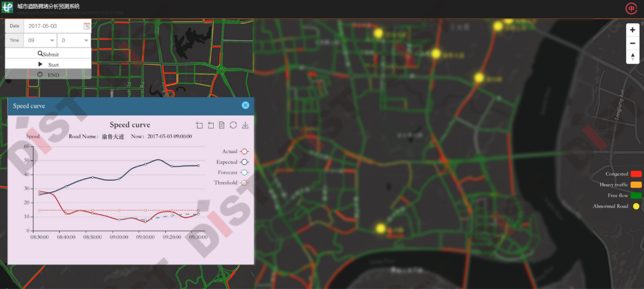This screenshot has width=644, height=289.
Task: Expand the minute dropdown showing 0
Action: point(74,40)
